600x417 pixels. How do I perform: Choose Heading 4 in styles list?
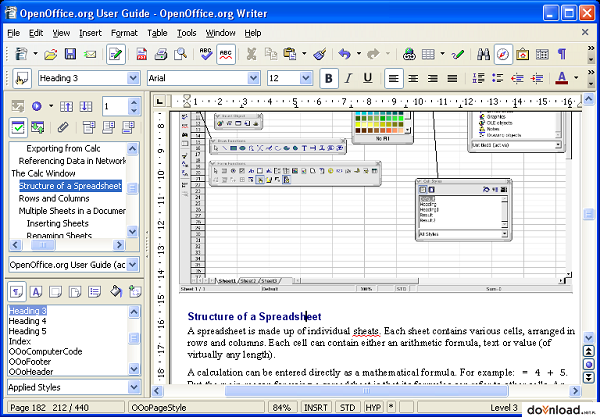(x=28, y=321)
